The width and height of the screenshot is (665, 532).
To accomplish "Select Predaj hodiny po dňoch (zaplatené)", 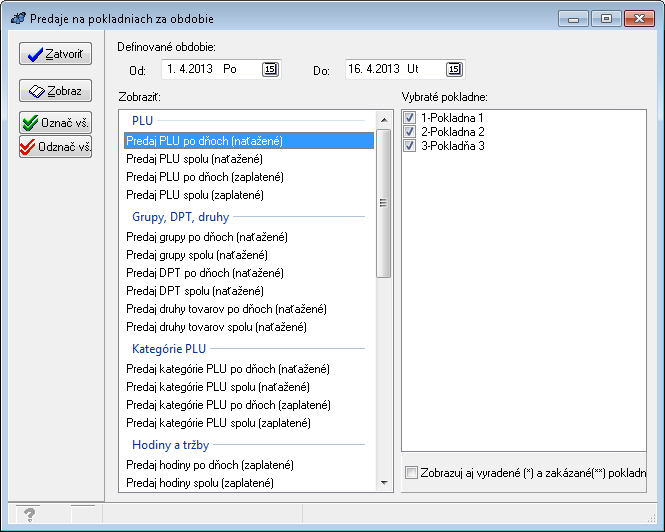I will (210, 465).
